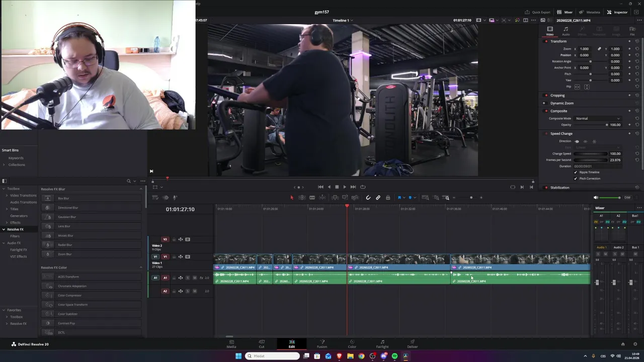Switch to the Fusion page
Viewport: 644px width, 362px height.
pyautogui.click(x=321, y=344)
